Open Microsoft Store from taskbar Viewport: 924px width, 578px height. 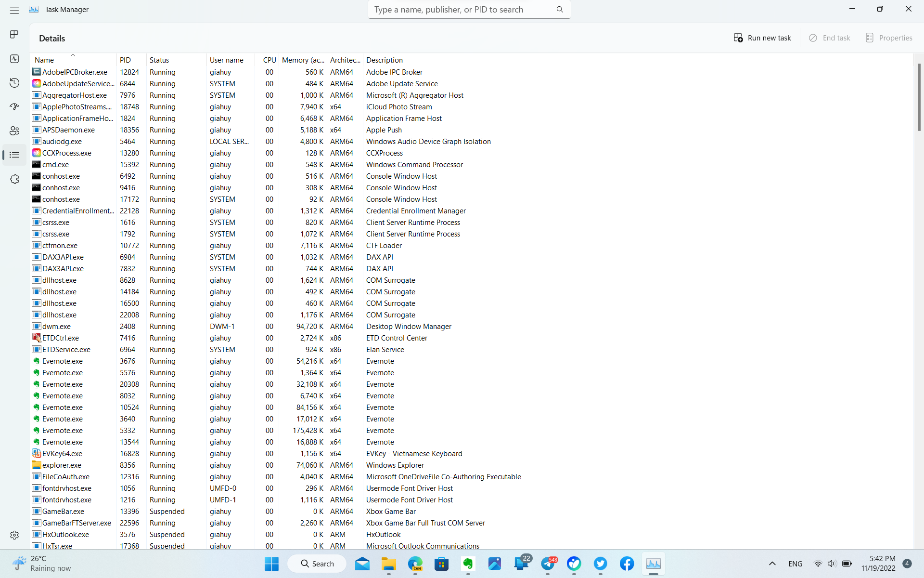(441, 564)
